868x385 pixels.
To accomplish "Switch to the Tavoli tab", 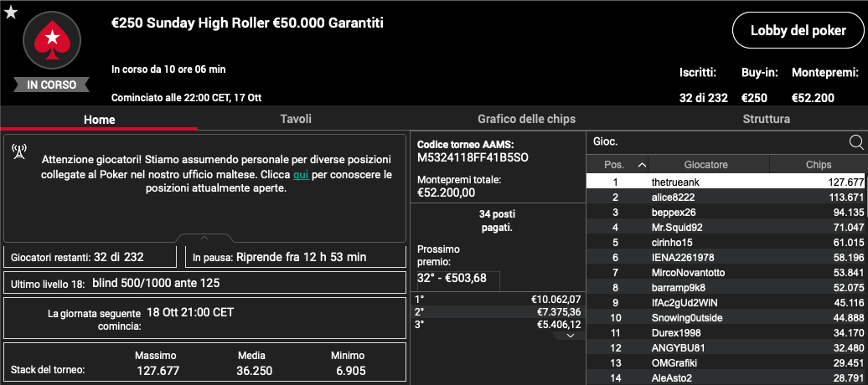I will [x=296, y=119].
